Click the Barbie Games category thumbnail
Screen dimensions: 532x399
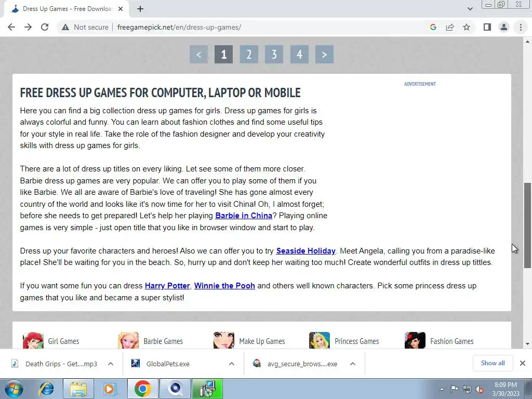point(128,340)
